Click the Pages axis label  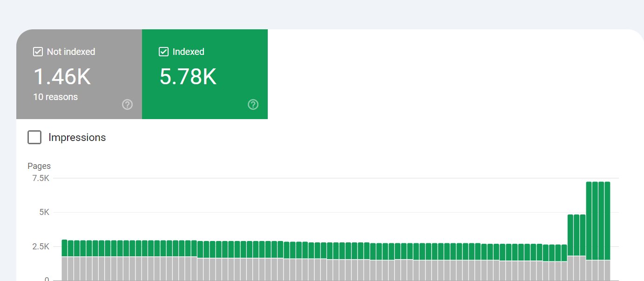click(39, 166)
